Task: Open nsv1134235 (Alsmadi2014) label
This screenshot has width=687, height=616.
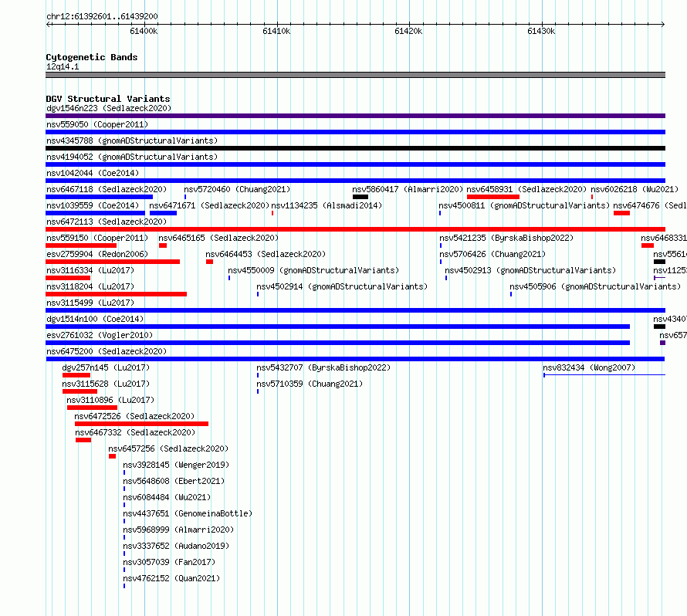Action: pyautogui.click(x=327, y=205)
